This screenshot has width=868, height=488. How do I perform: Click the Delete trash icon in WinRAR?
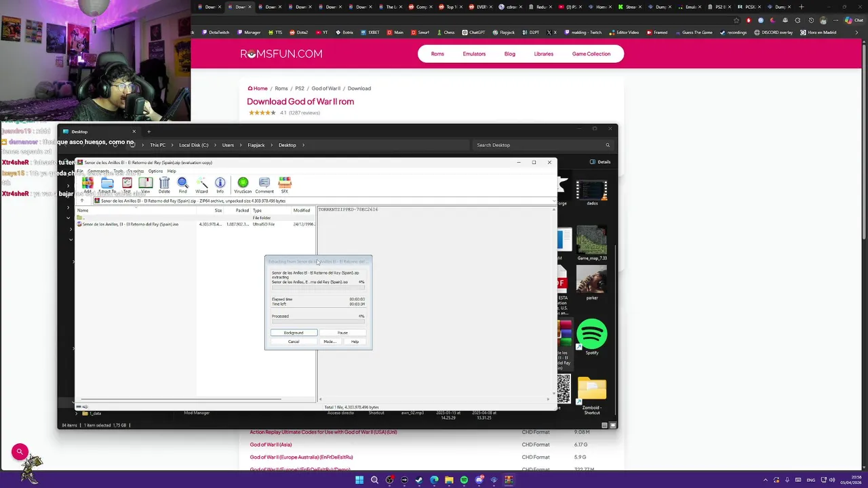(164, 185)
